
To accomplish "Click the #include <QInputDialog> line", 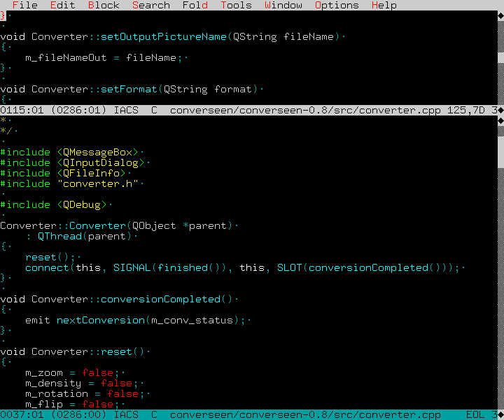I will point(72,162).
